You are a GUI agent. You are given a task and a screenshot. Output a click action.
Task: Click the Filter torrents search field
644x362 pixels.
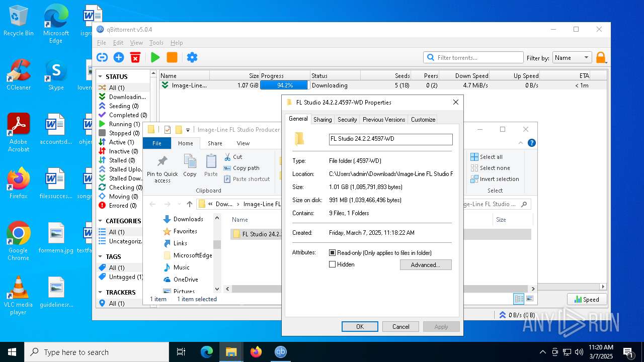click(x=473, y=57)
